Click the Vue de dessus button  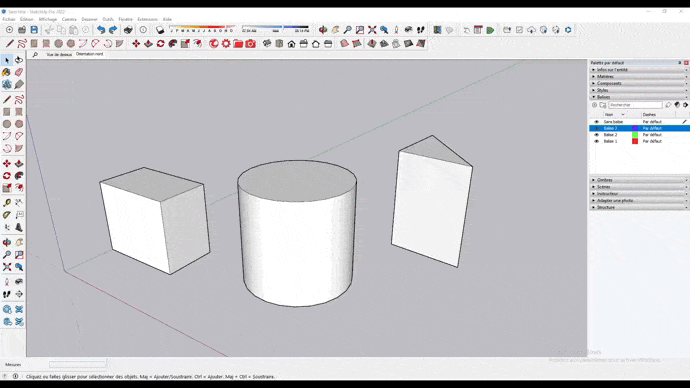59,55
